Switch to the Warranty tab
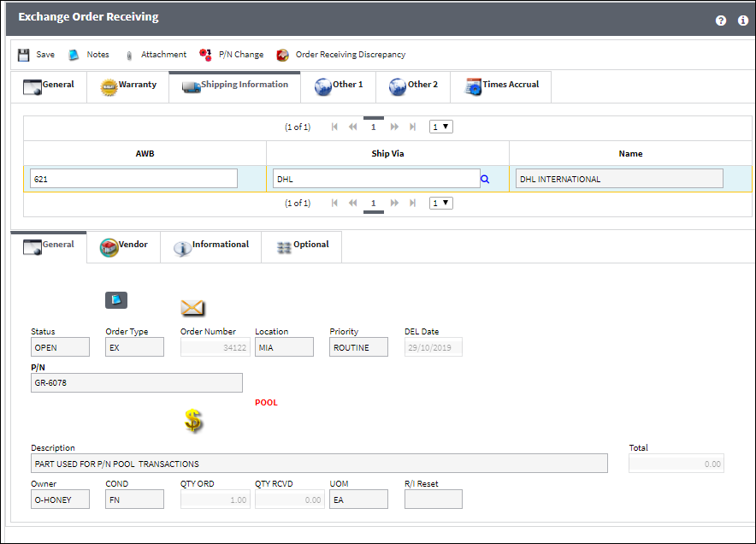The height and width of the screenshot is (544, 756). (x=127, y=86)
